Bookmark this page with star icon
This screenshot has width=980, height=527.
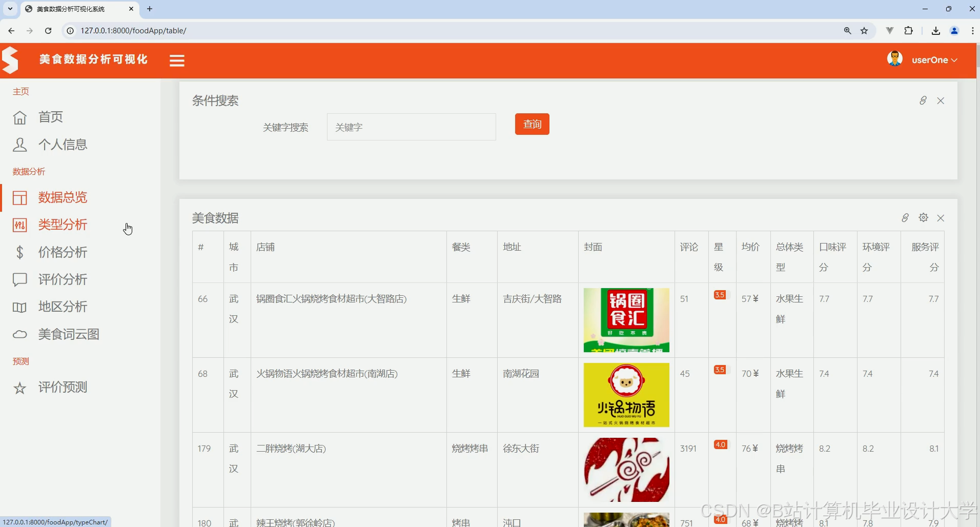[x=864, y=31]
